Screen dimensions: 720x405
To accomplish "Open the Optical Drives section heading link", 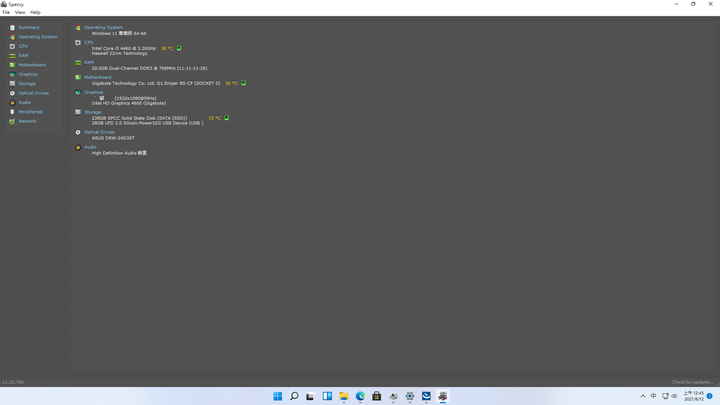I will click(99, 132).
